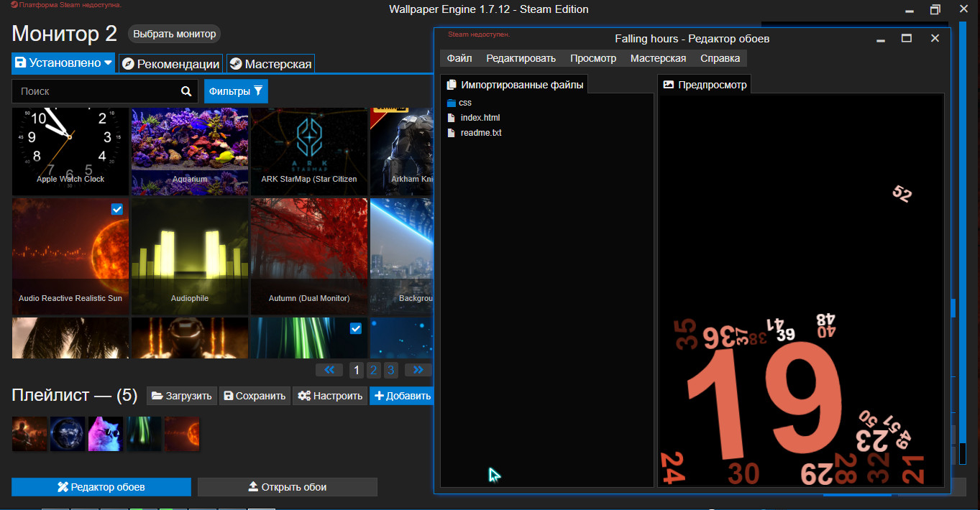Load playlist with folder icon button
The image size is (980, 510).
pos(181,396)
